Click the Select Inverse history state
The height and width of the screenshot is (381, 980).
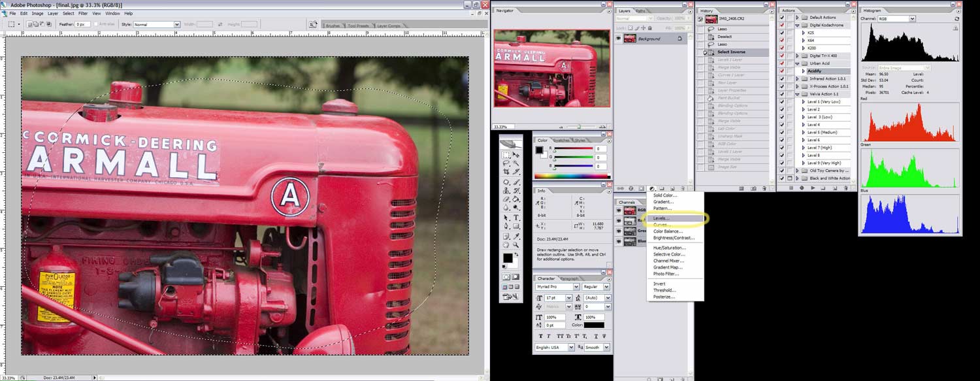pos(731,52)
